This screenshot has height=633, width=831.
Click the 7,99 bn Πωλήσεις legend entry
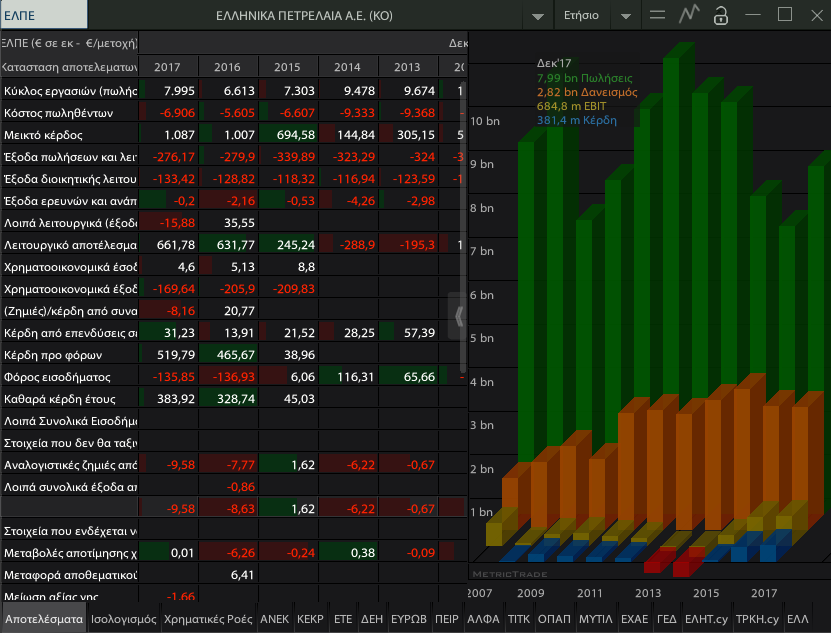(x=584, y=78)
